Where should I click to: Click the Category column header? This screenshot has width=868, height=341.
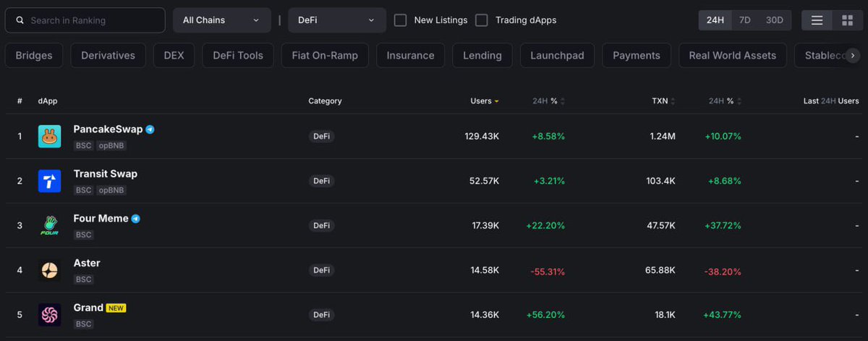pos(325,101)
